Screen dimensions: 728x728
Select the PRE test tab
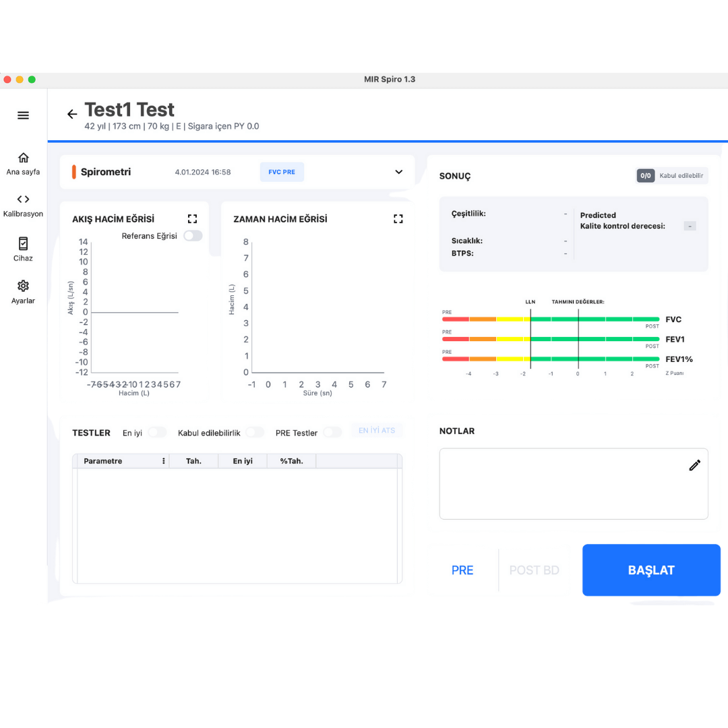(x=462, y=570)
